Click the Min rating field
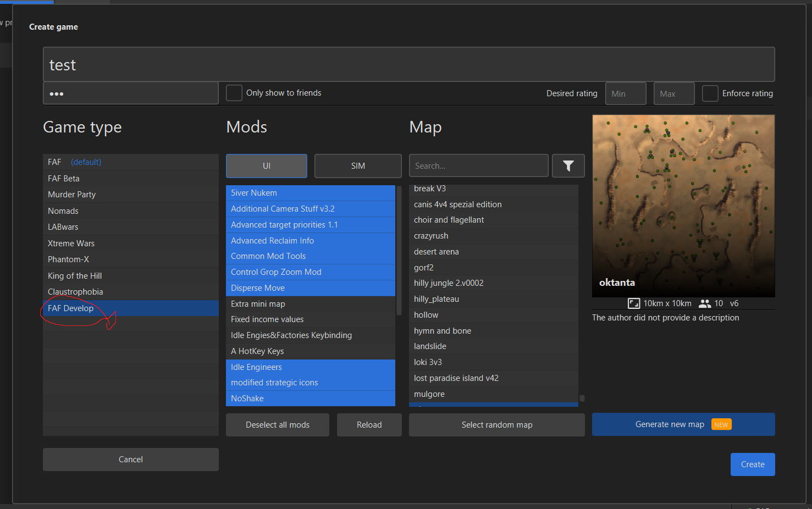Image resolution: width=812 pixels, height=509 pixels. [626, 93]
